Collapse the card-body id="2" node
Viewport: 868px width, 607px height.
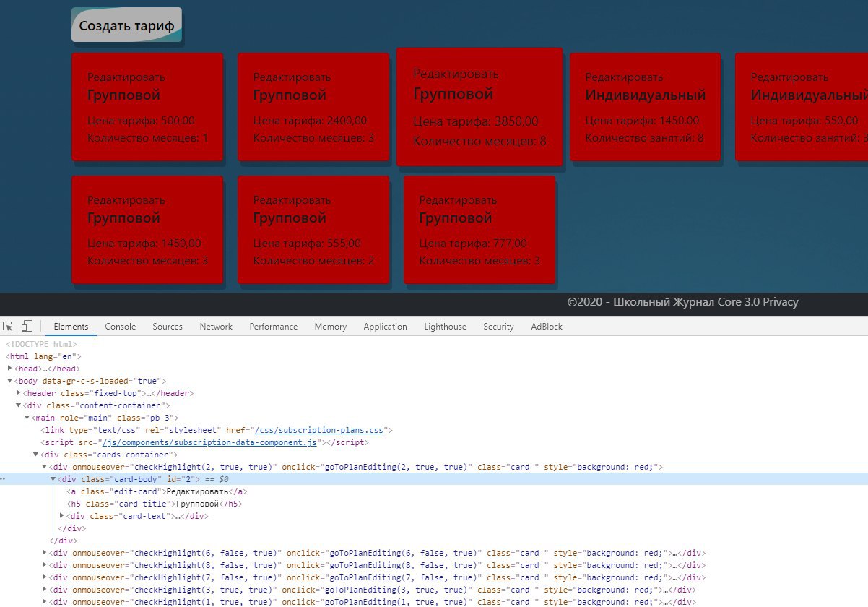click(53, 479)
